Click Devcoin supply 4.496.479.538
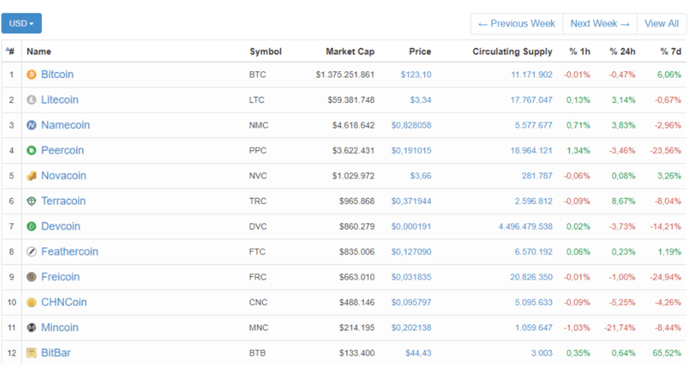The image size is (696, 365). [525, 226]
